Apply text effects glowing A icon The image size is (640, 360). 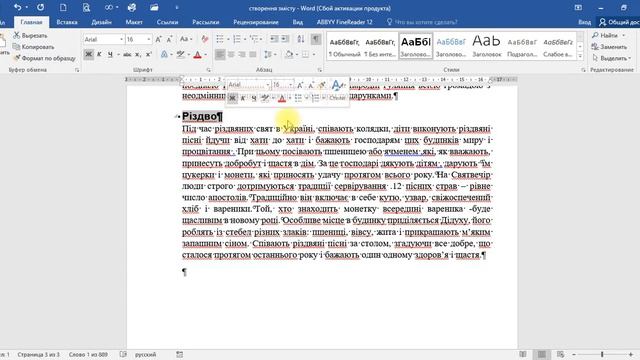coord(164,54)
